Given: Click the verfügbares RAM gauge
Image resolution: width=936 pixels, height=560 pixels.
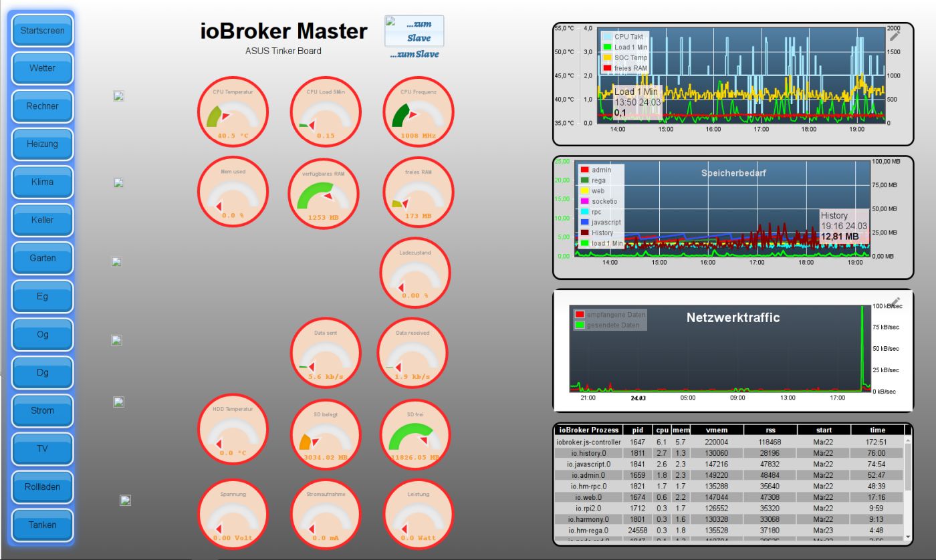Looking at the screenshot, I should point(324,194).
